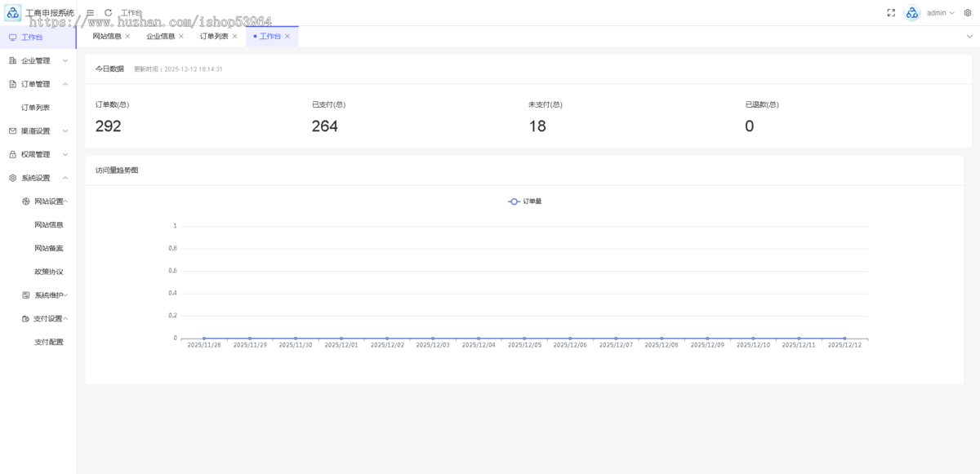This screenshot has width=980, height=474.
Task: Collapse the sidebar with the hamburger icon
Action: click(x=91, y=13)
